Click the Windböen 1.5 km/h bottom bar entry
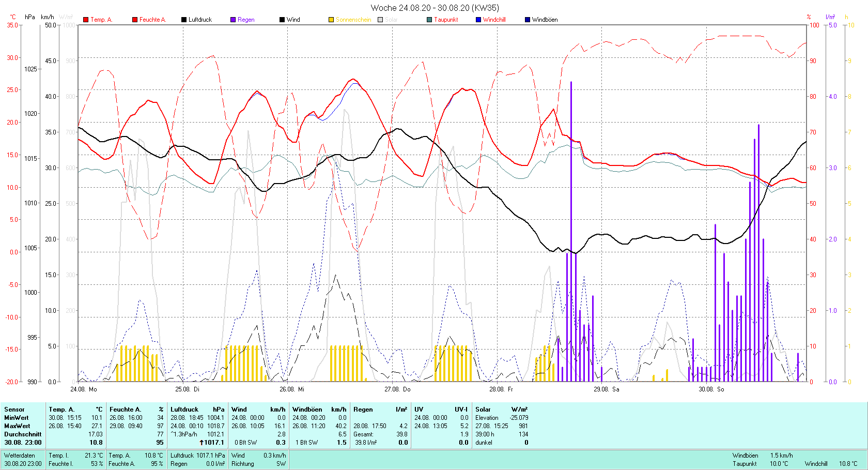This screenshot has width=868, height=470. click(x=762, y=456)
